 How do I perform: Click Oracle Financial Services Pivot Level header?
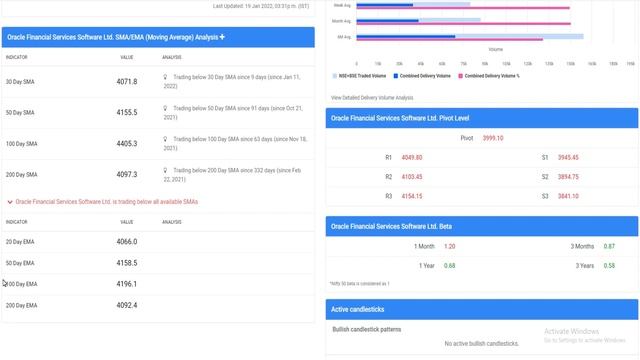pos(482,118)
